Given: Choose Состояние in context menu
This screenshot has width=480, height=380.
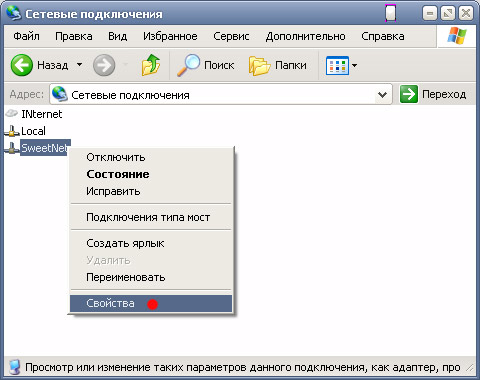Looking at the screenshot, I should 151,174.
